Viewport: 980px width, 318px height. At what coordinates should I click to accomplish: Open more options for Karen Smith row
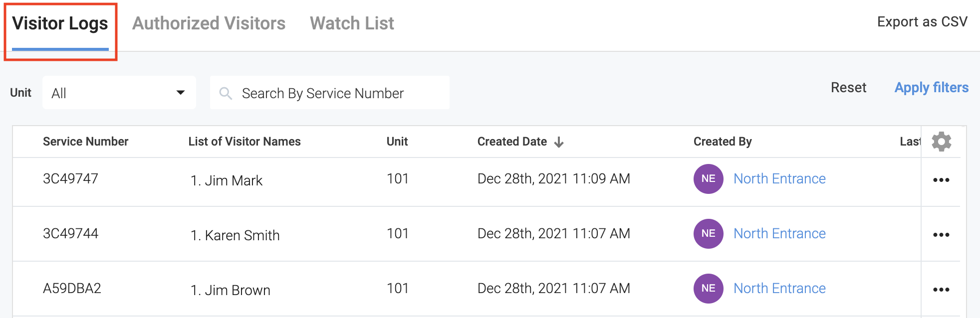(941, 235)
